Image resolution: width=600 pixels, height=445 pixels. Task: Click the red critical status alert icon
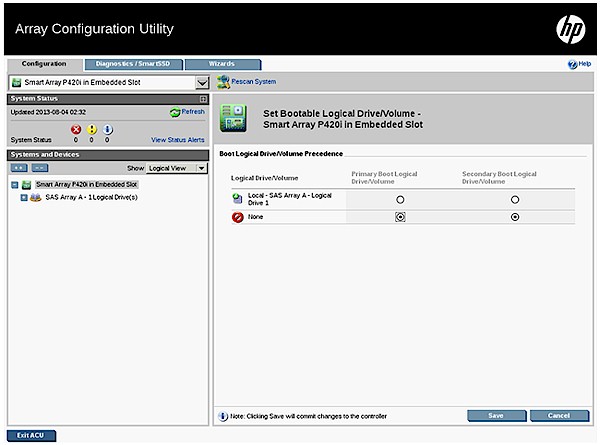coord(75,129)
